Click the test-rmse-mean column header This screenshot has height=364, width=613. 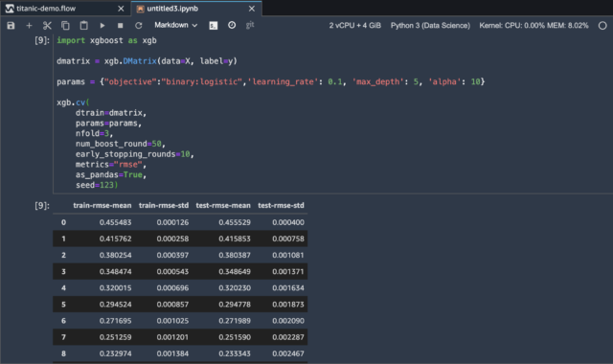tap(223, 205)
